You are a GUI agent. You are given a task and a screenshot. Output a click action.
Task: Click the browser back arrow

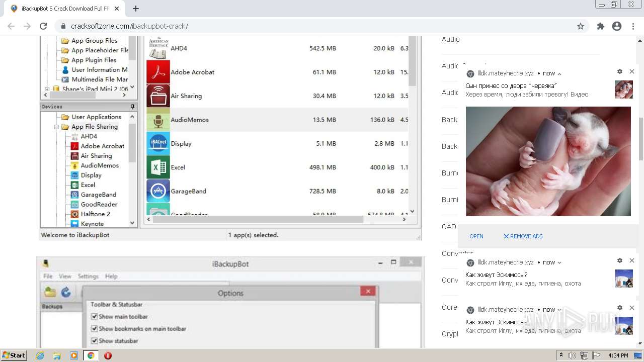click(11, 26)
